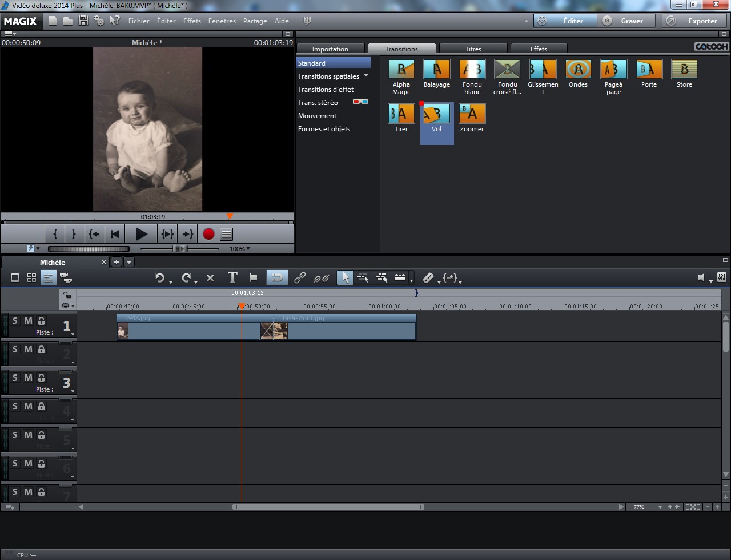Expand Transitions spatiales dropdown arrow

[366, 76]
